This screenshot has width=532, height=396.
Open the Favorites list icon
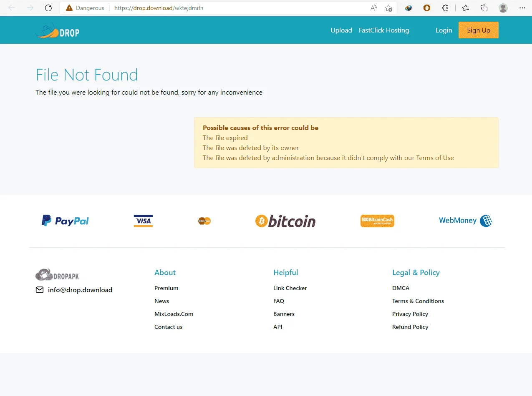click(x=466, y=8)
